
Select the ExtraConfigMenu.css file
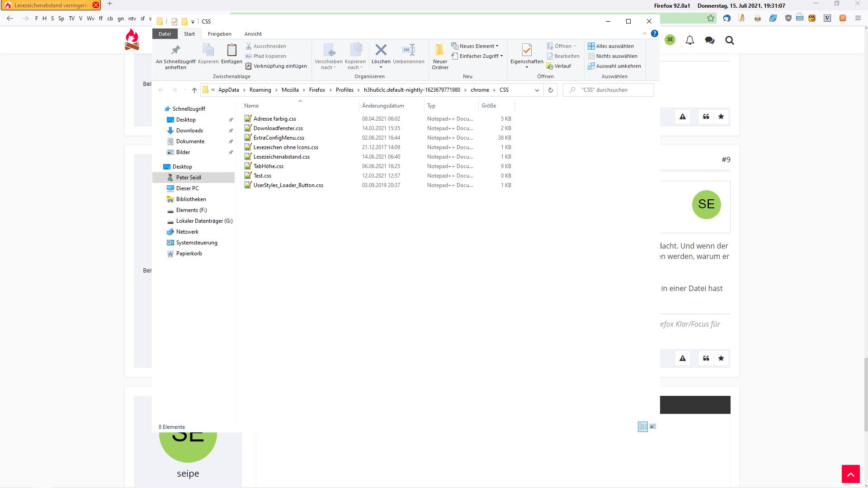[278, 138]
